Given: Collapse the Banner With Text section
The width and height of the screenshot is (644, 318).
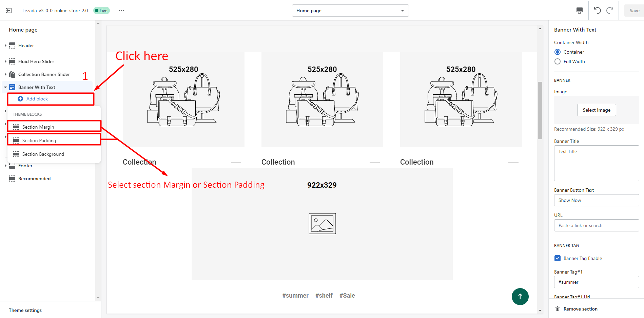Looking at the screenshot, I should [5, 87].
